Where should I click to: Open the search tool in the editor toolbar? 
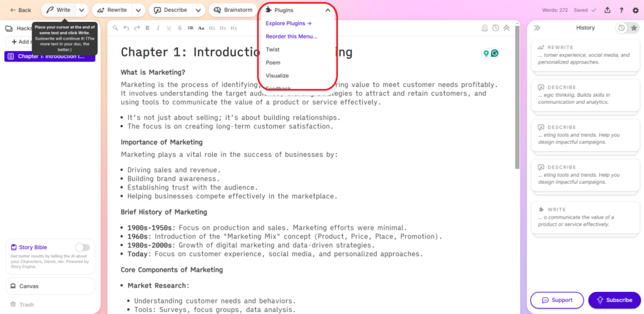tap(116, 28)
